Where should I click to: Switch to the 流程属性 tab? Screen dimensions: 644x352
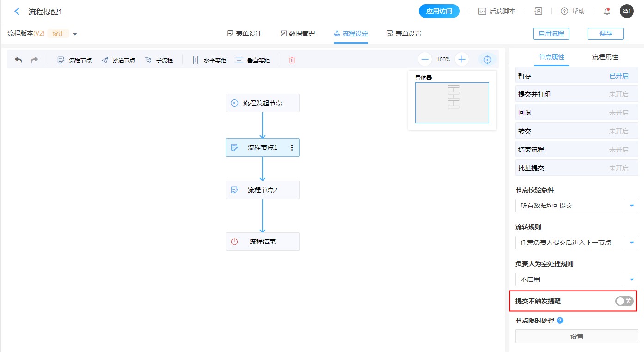tap(605, 57)
